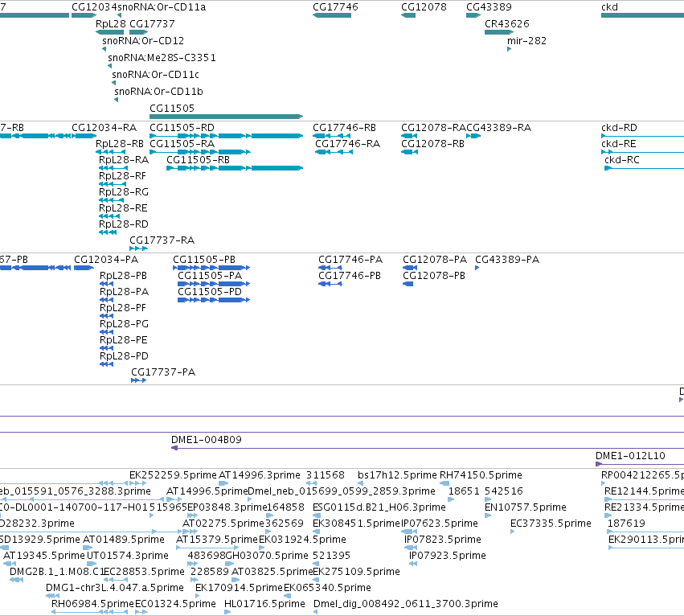Select the ckd-RC transcript label
This screenshot has height=616, width=684.
[x=621, y=160]
